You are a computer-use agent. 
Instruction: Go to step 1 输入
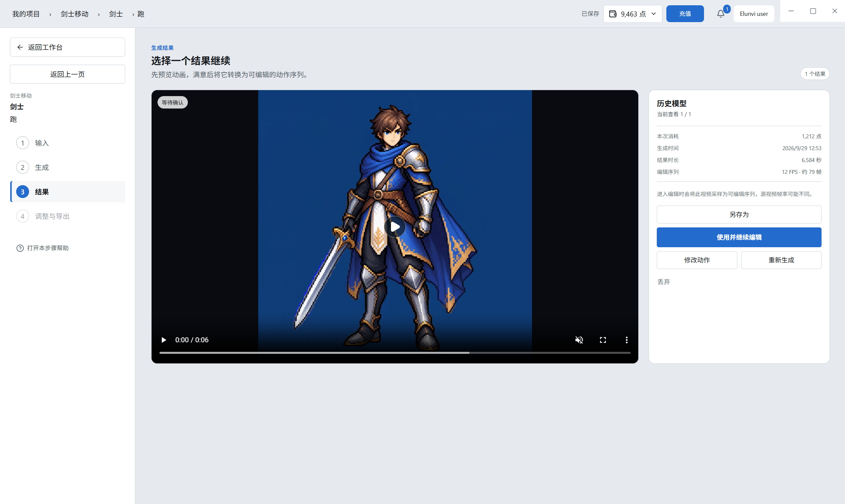[68, 143]
